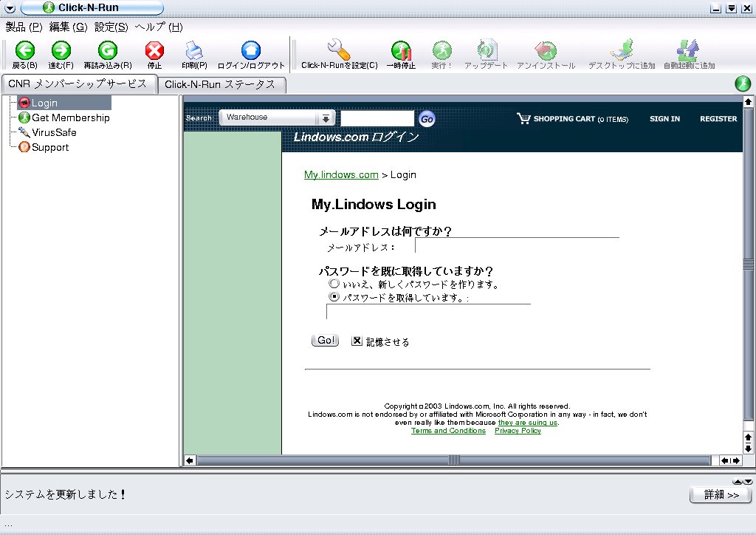Open Privacy Policy link
Viewport: 756px width, 535px height.
point(518,431)
